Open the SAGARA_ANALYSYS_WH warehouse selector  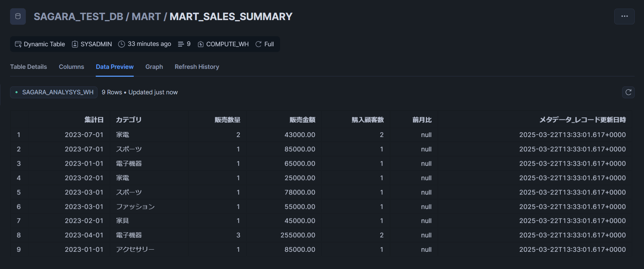tap(54, 92)
